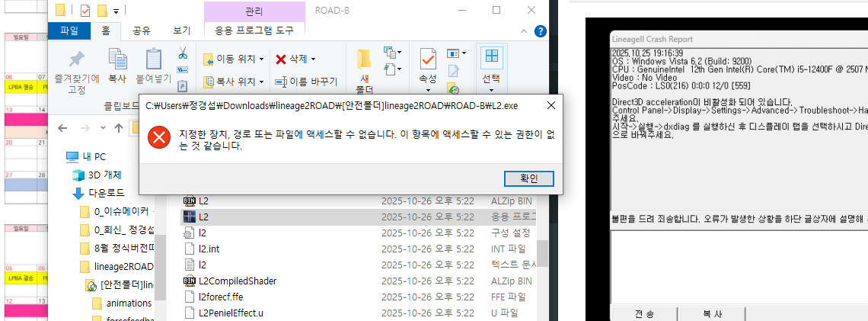Open the Copy to (복사 위치) dropdown
Screen dimensions: 868x321
pos(234,82)
